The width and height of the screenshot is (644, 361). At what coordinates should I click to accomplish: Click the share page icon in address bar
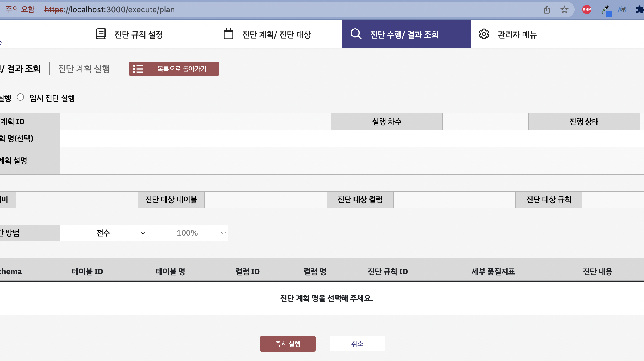(546, 10)
